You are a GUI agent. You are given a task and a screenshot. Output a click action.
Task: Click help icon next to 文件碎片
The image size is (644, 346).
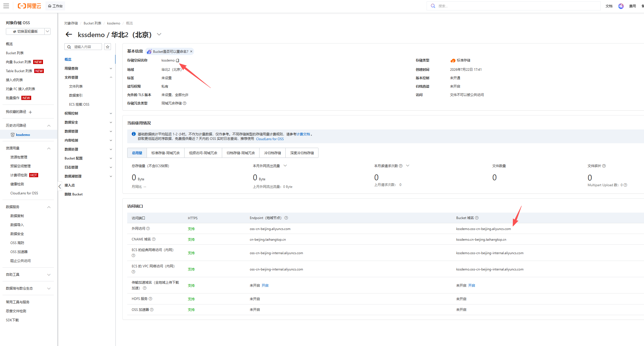click(x=604, y=166)
